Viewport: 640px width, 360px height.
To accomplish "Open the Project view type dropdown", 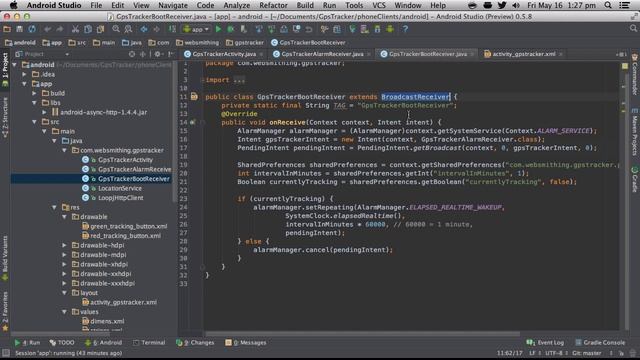I will (42, 54).
